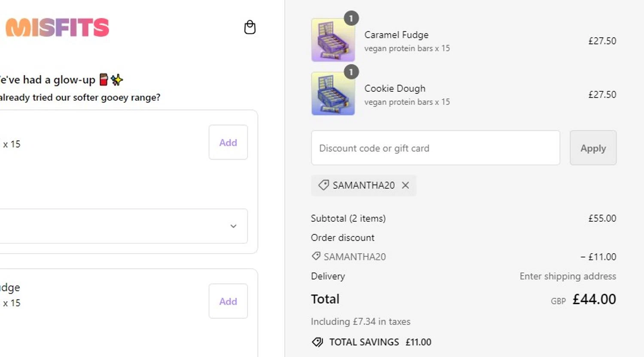
Task: Add the suggested fudge bars product
Action: [228, 301]
